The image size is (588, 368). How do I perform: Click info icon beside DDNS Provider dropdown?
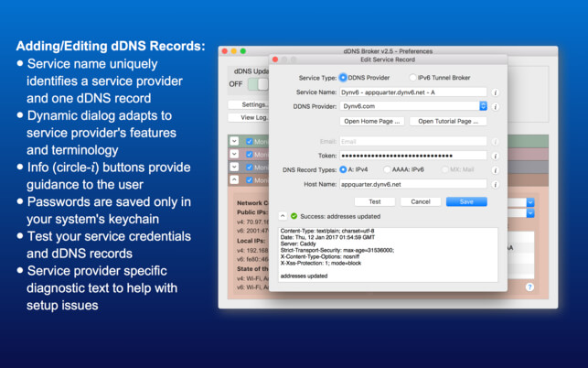[x=495, y=106]
